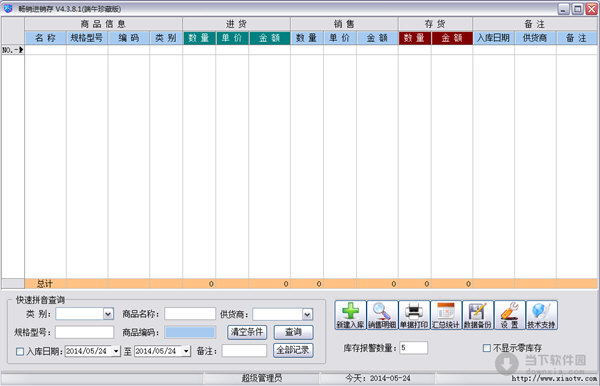The image size is (600, 386).
Task: Click the 技术支持 globe icon
Action: (541, 315)
